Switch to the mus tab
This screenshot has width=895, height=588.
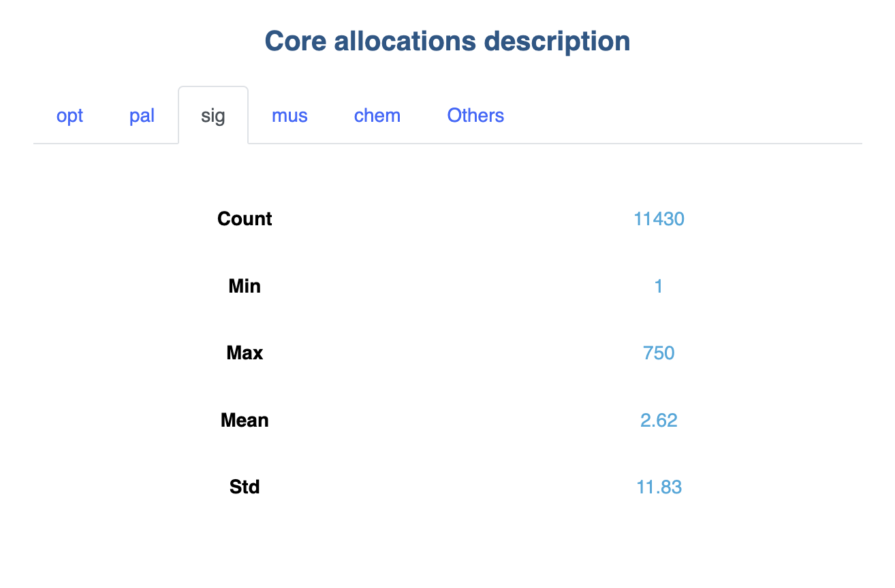tap(289, 116)
